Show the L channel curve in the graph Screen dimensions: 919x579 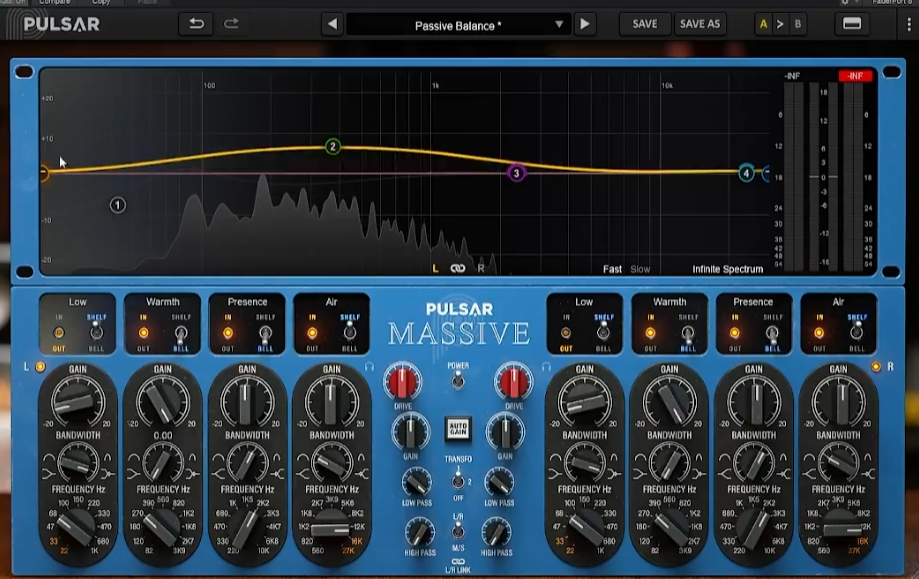(x=435, y=268)
